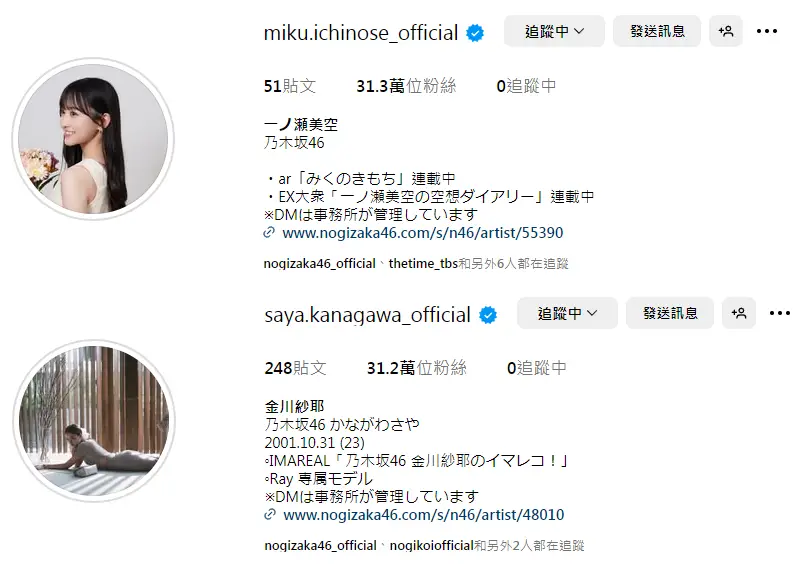
Task: Open the nogizaka46.com/s/n46/artist/55390 link
Action: click(x=423, y=233)
